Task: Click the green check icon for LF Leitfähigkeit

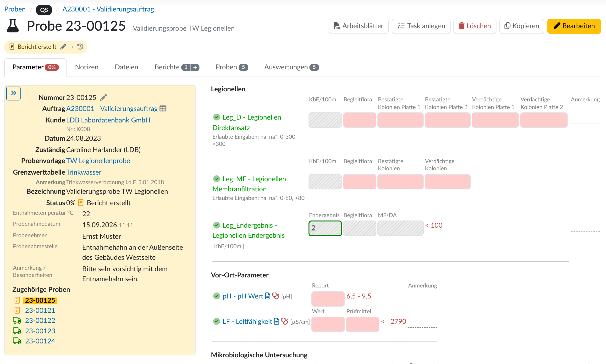Action: (217, 321)
